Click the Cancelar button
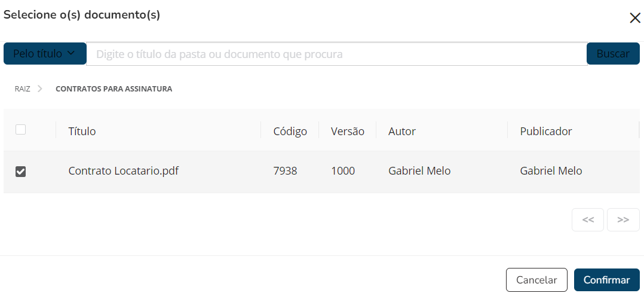This screenshot has height=296, width=644. pyautogui.click(x=536, y=280)
